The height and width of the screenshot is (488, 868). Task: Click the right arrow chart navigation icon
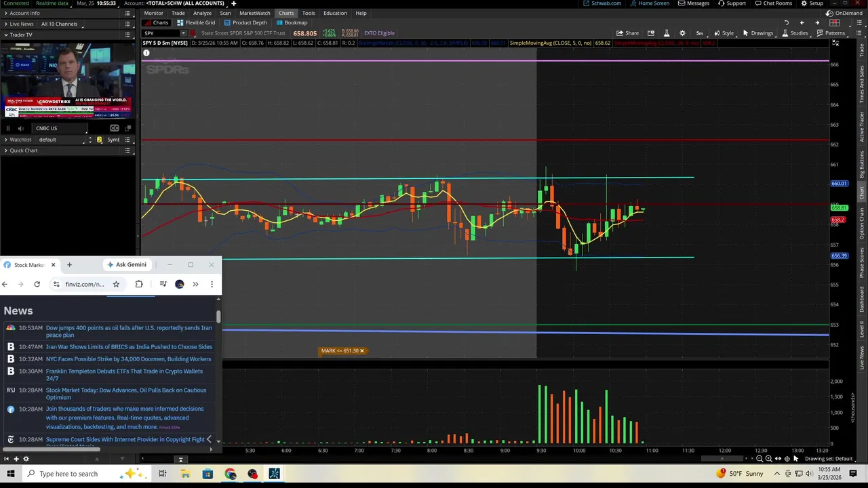click(x=817, y=22)
